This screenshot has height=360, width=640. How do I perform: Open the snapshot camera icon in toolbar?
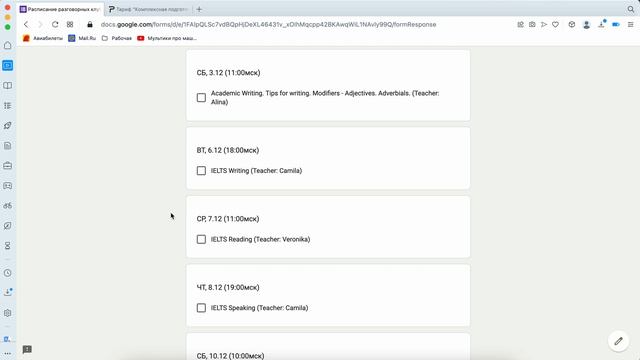click(532, 24)
